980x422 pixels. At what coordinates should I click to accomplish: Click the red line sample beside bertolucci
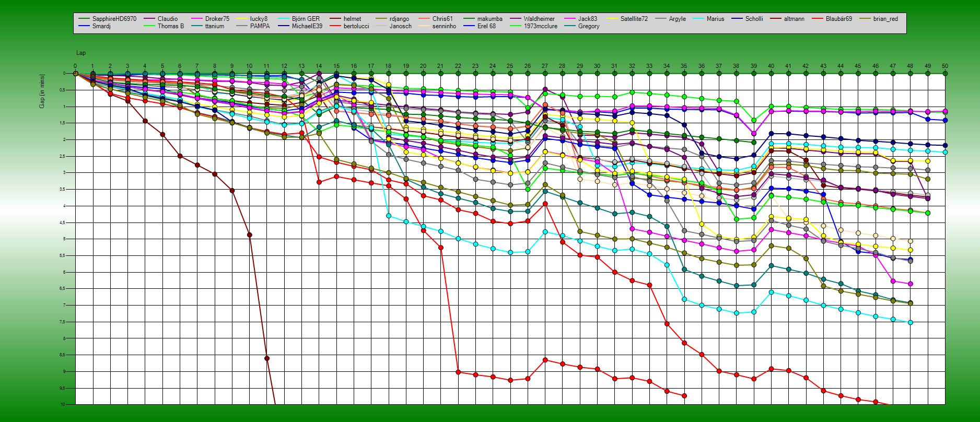coord(335,26)
